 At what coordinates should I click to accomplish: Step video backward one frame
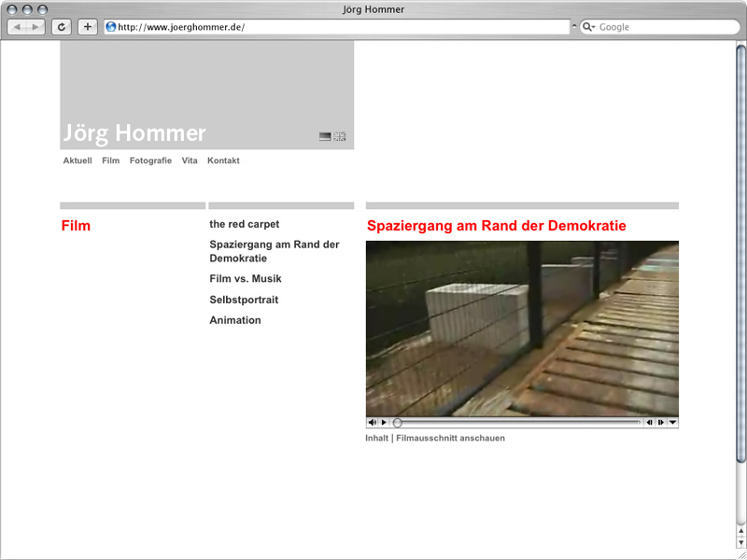coord(649,423)
